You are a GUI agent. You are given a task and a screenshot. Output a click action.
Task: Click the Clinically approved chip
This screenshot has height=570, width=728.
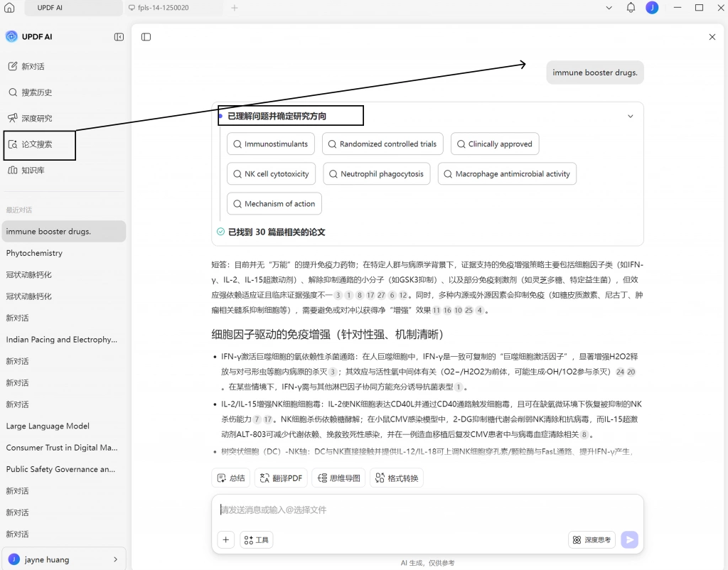click(x=495, y=144)
